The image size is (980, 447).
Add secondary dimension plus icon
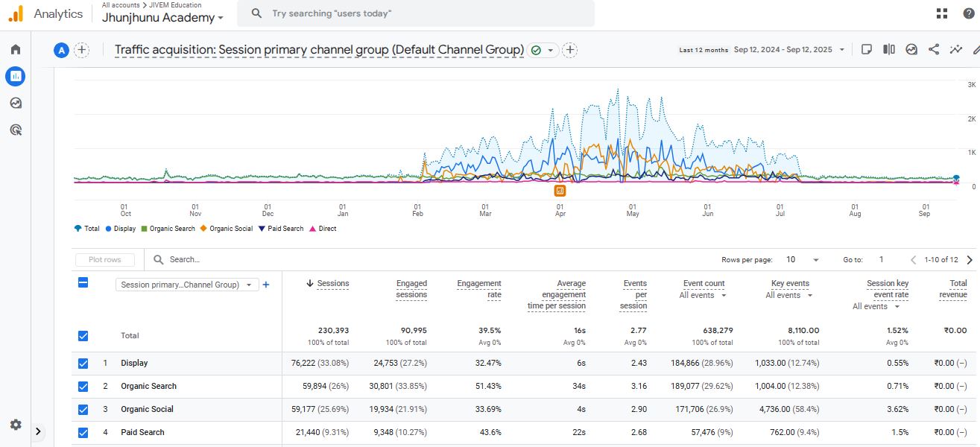(266, 285)
